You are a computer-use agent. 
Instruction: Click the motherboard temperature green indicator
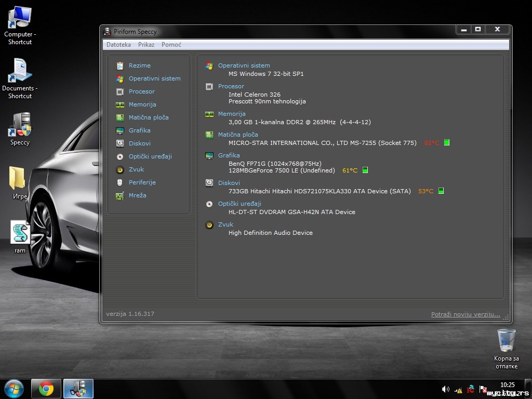(x=447, y=143)
